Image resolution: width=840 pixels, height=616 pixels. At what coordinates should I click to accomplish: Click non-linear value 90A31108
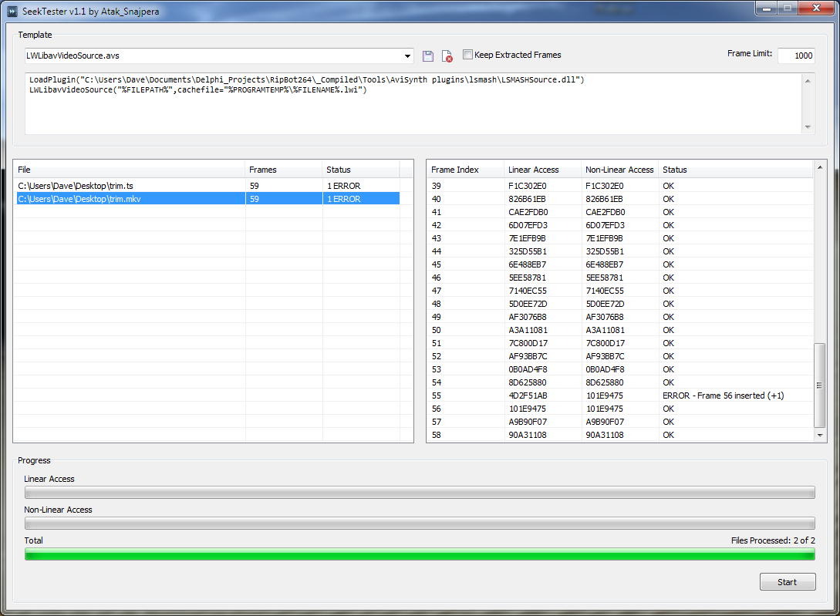604,435
